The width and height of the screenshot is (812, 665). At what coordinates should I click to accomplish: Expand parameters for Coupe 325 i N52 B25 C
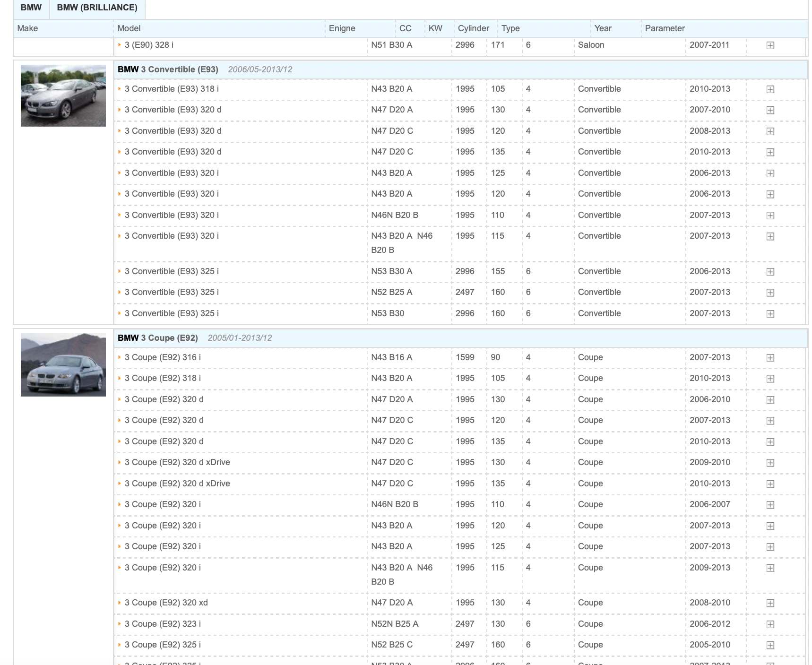tap(770, 645)
